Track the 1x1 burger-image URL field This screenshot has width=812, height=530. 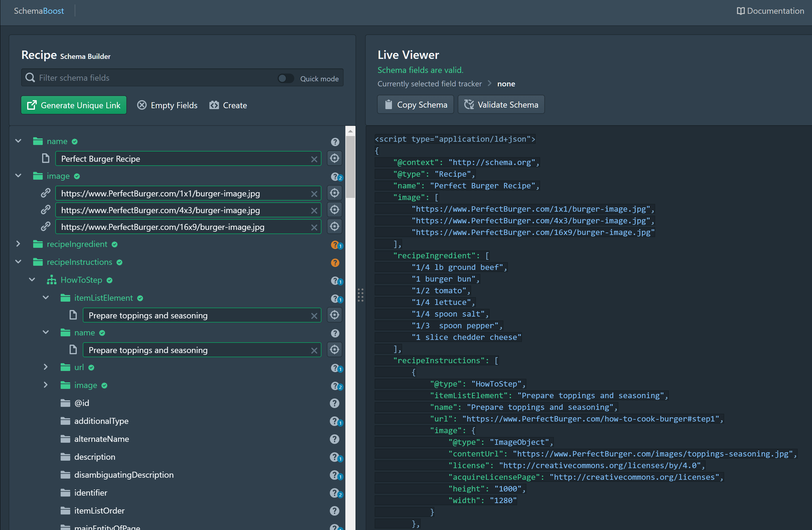tap(334, 193)
